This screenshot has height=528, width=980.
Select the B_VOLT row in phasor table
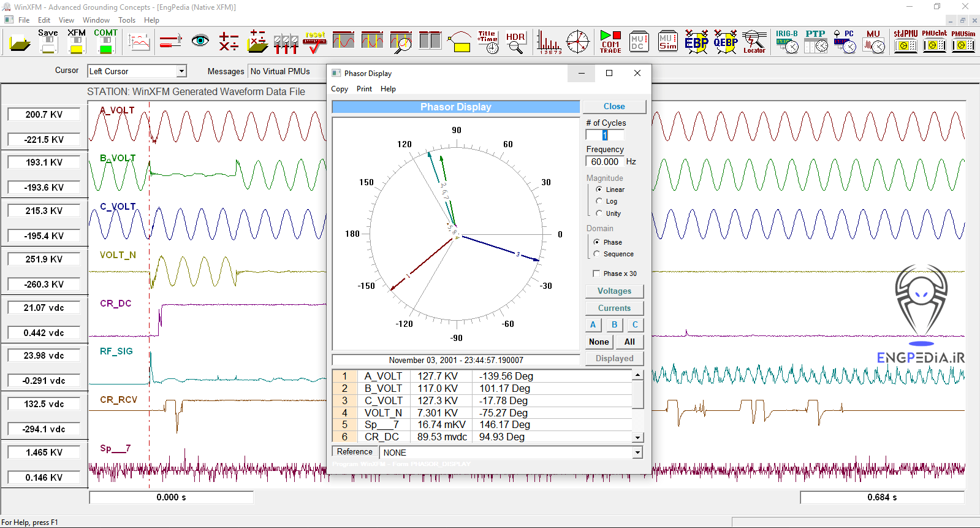pyautogui.click(x=482, y=389)
